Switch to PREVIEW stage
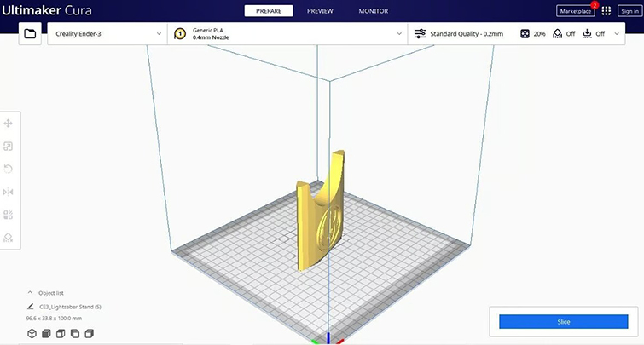This screenshot has height=345, width=644. point(320,11)
